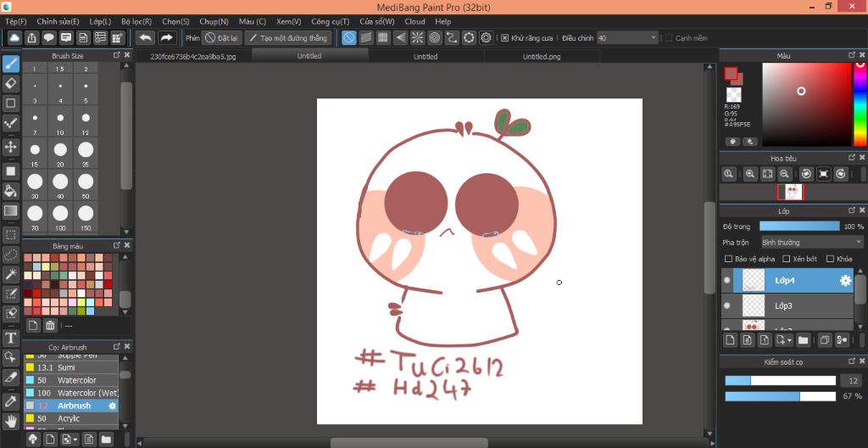Enable the Bảo vệ alpha checkbox
The height and width of the screenshot is (448, 868).
[x=729, y=259]
